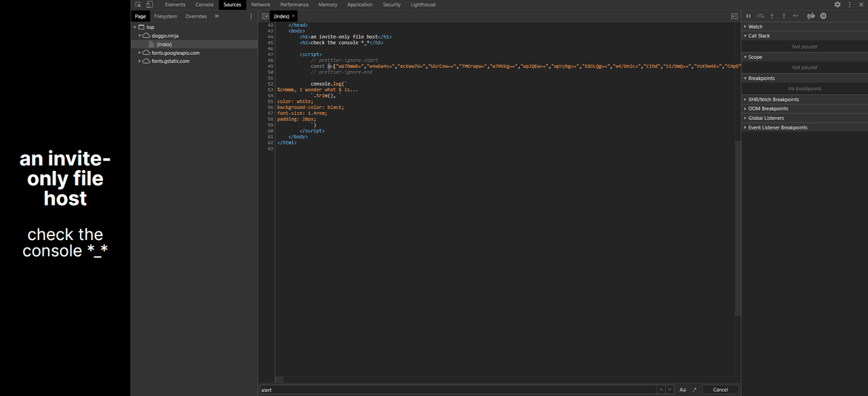Screen dimensions: 868x396
Task: Open the Performance tab
Action: (x=294, y=5)
